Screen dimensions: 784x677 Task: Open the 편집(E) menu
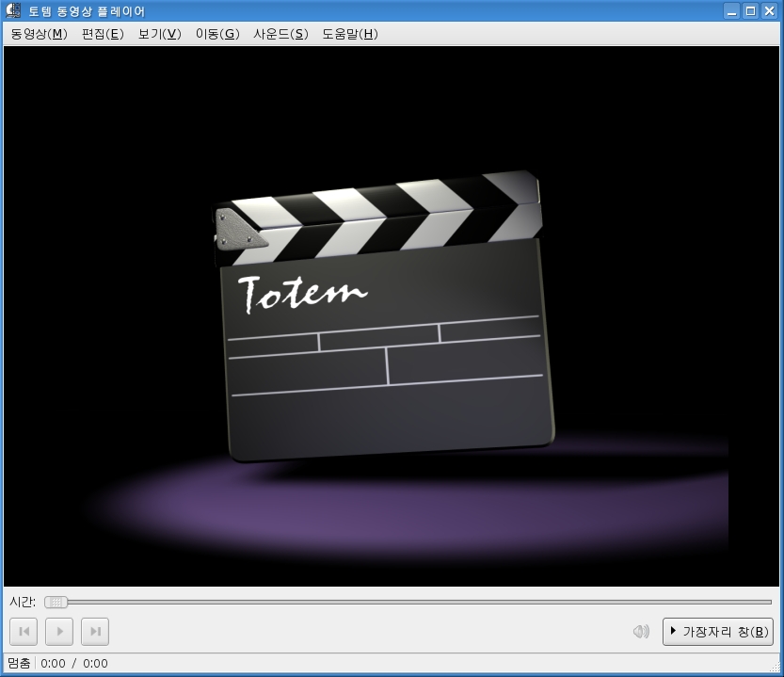(103, 34)
